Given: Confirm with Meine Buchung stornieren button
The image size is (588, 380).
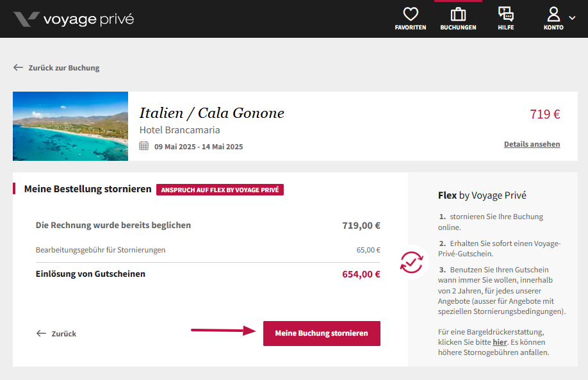Looking at the screenshot, I should (x=322, y=333).
